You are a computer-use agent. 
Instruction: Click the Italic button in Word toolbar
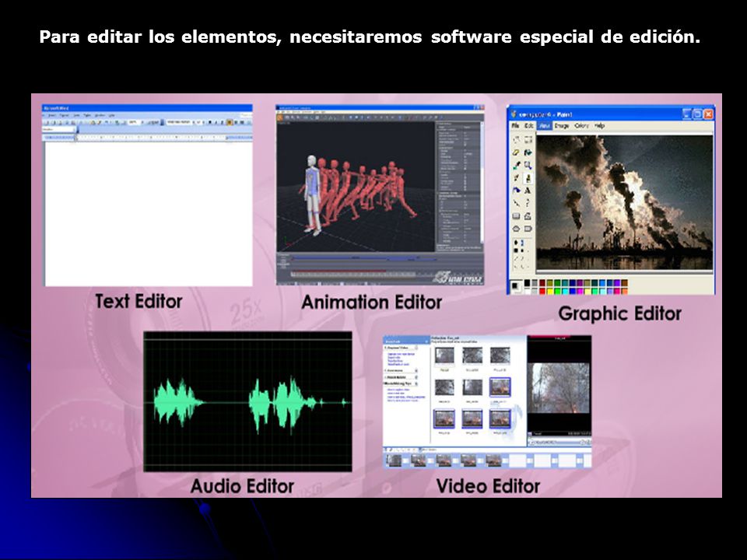click(x=216, y=122)
